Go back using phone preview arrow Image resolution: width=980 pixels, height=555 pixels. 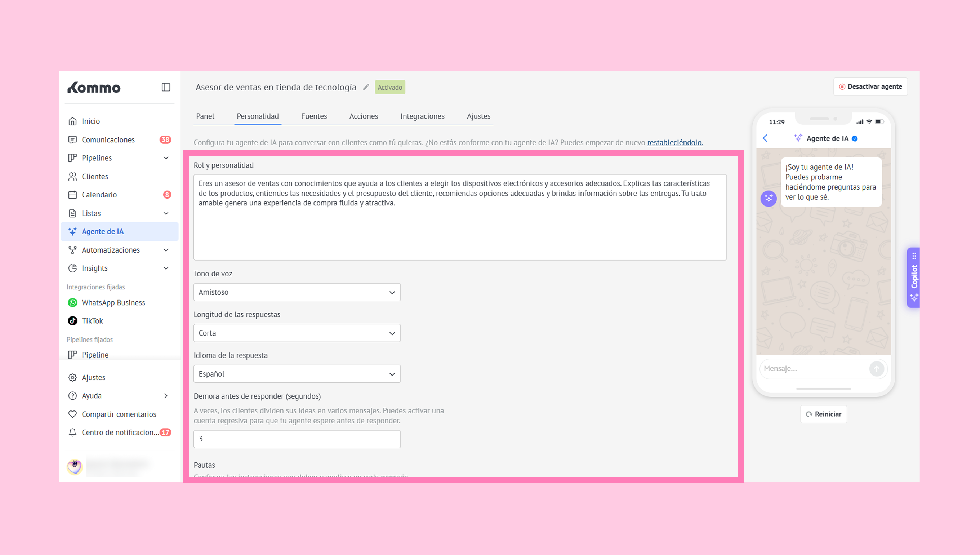[765, 138]
